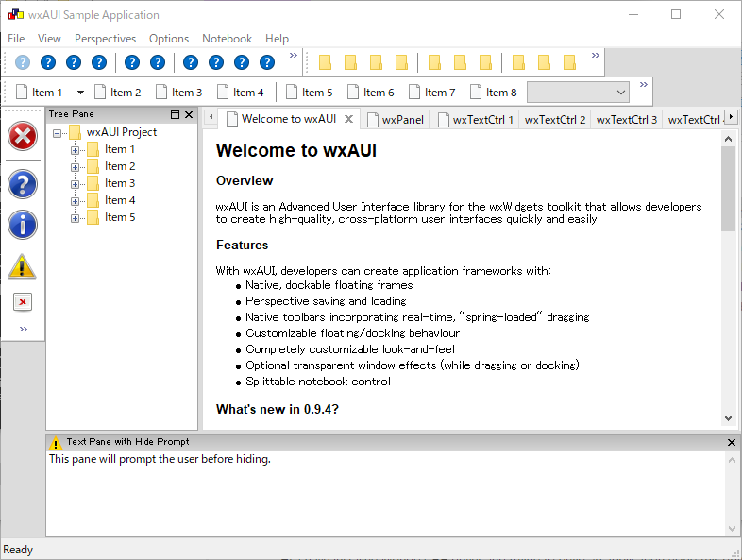The image size is (742, 560).
Task: Select the Item 5 label in the tree
Action: click(x=120, y=217)
